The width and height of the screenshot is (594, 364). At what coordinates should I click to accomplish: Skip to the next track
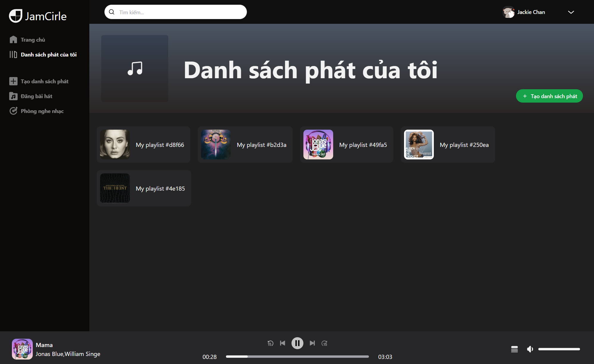pos(312,343)
